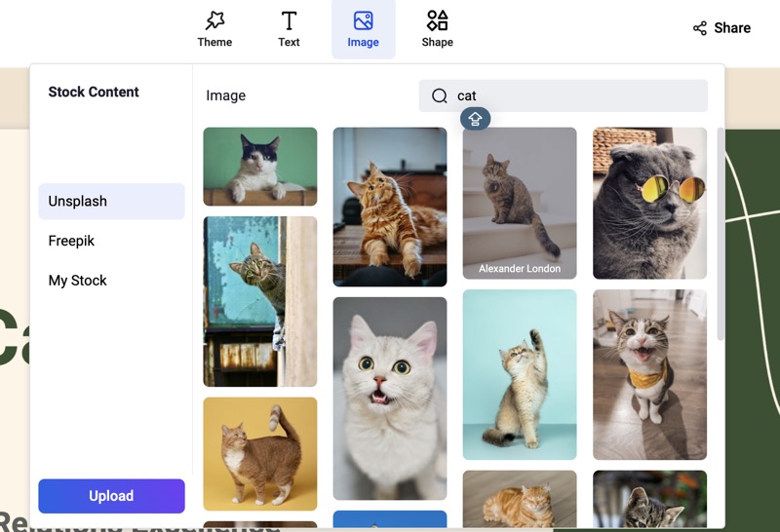
Task: Select the Text tool
Action: click(289, 29)
